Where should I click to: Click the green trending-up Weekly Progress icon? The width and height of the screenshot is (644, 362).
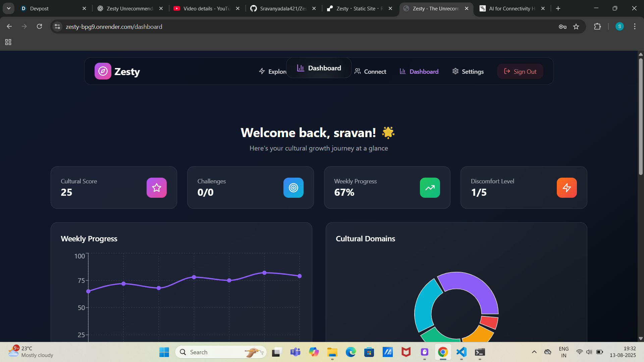(430, 188)
